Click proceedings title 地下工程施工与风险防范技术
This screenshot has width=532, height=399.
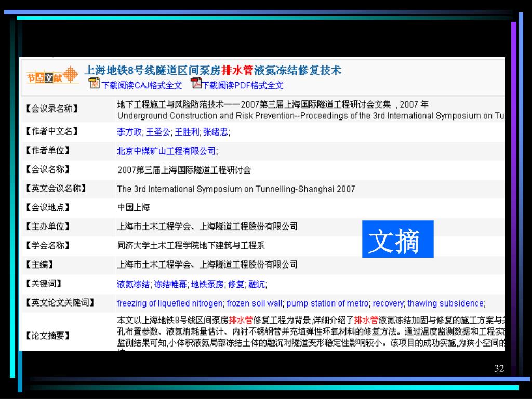(170, 104)
